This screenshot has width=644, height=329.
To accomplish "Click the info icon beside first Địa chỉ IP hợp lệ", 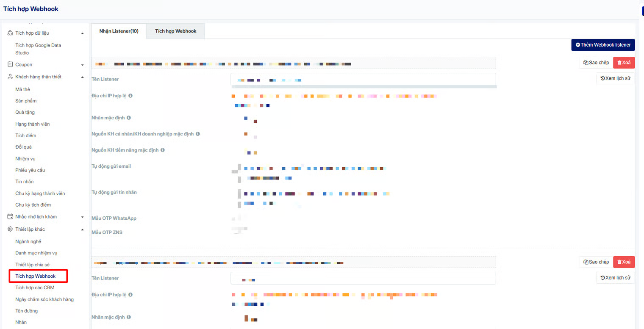I will 130,96.
